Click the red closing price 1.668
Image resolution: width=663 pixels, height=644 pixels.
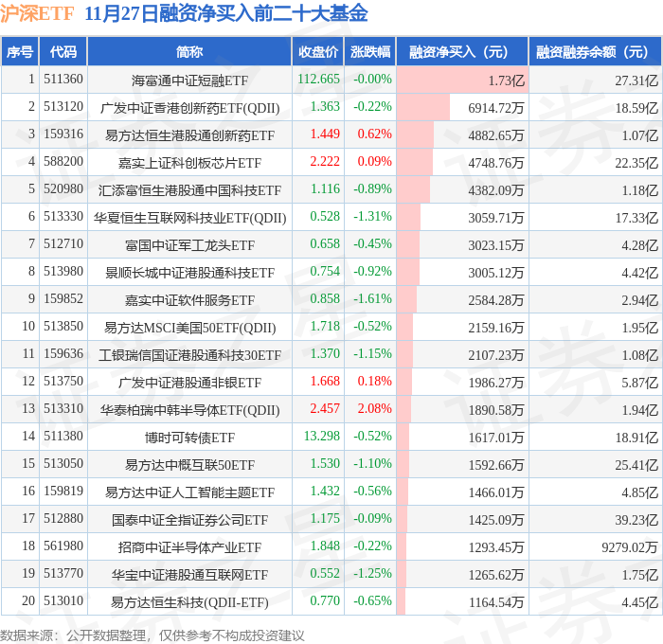coord(325,382)
